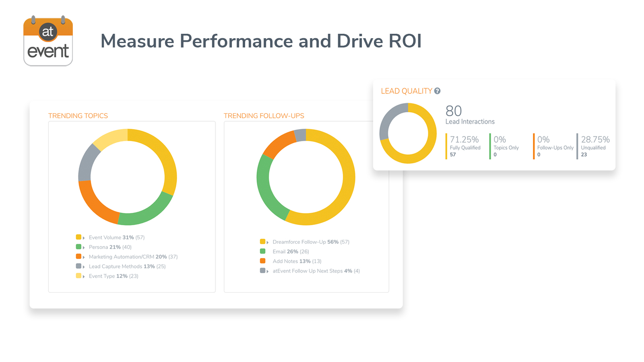Viewport: 644px width, 362px height.
Task: Select the Trending Follow-Ups panel heading
Action: click(264, 116)
